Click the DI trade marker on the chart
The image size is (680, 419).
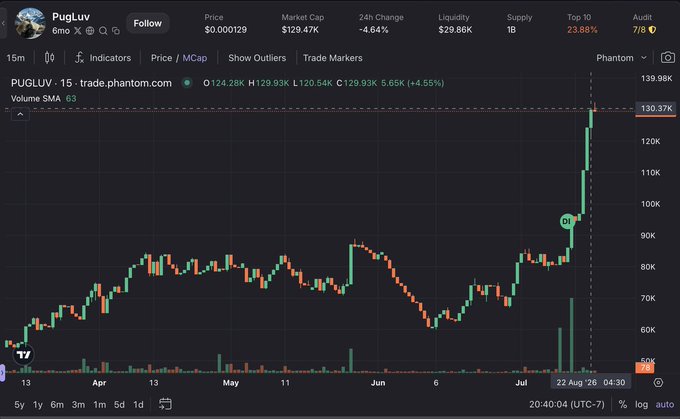coord(567,221)
